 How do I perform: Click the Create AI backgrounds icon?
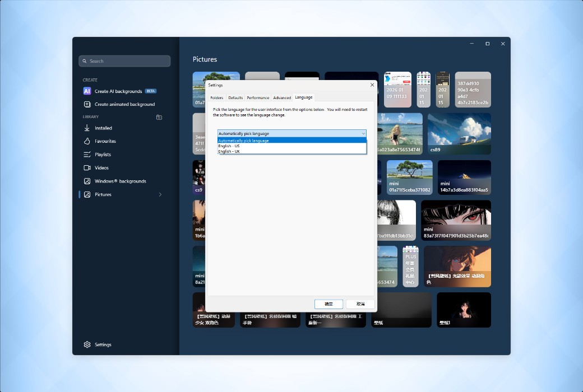point(87,91)
